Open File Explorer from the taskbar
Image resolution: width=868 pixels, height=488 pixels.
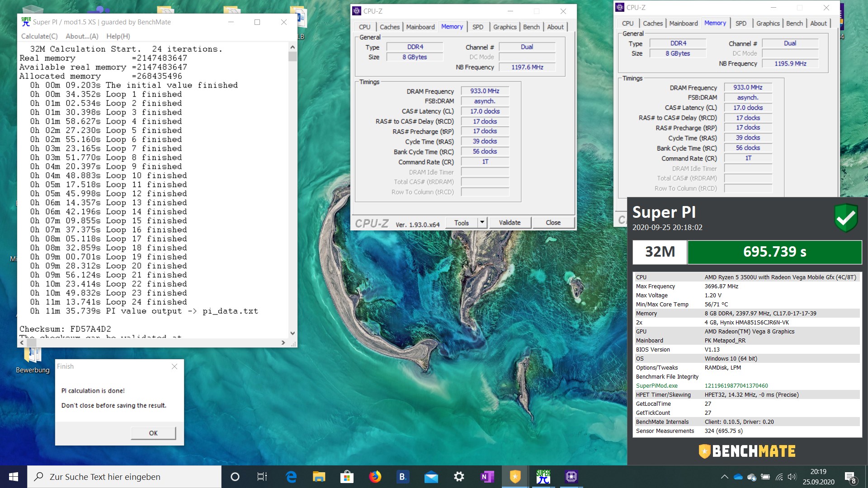click(319, 477)
